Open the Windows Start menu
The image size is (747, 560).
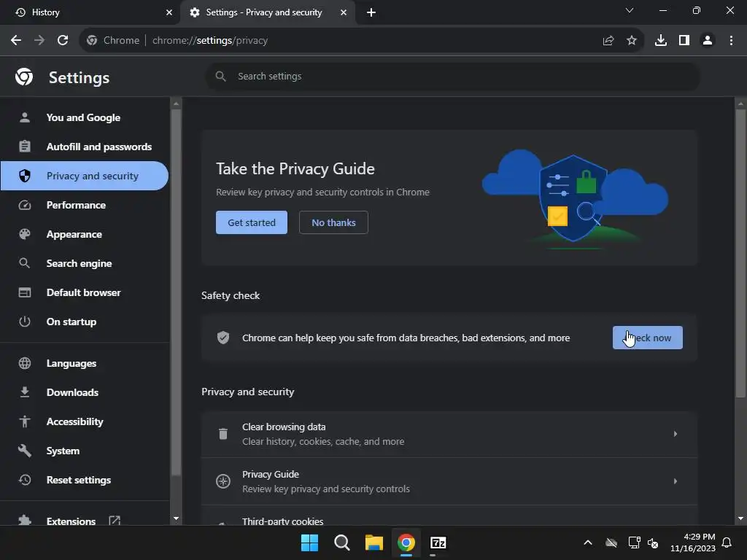pyautogui.click(x=309, y=542)
